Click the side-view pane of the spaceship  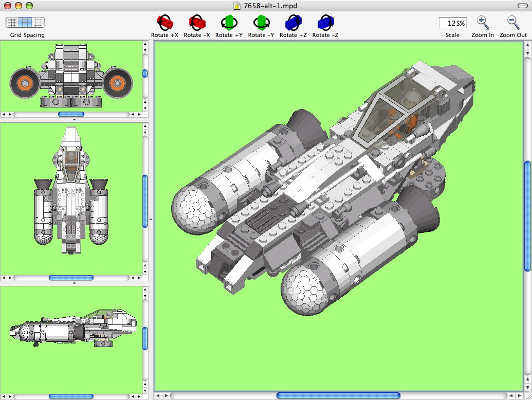(71, 340)
